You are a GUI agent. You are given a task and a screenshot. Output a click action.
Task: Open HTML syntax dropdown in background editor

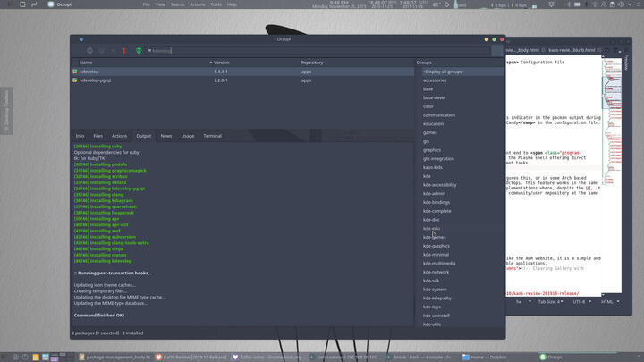point(610,302)
